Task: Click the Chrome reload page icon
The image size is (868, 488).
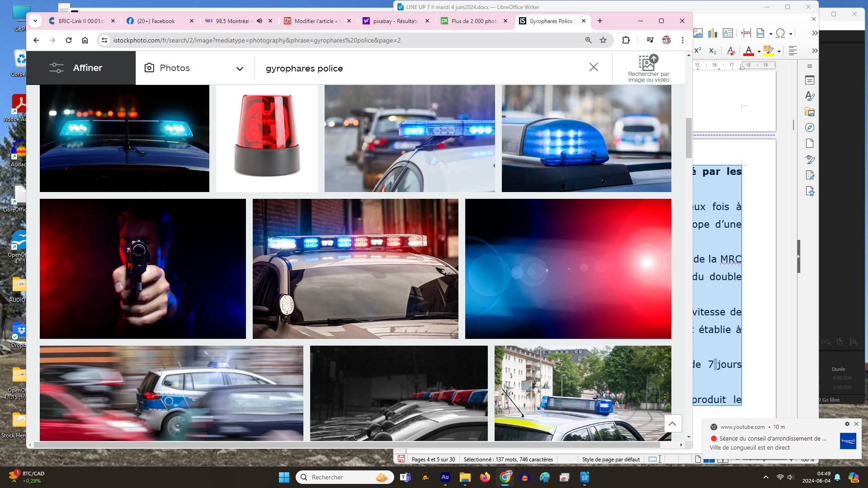Action: pyautogui.click(x=69, y=40)
